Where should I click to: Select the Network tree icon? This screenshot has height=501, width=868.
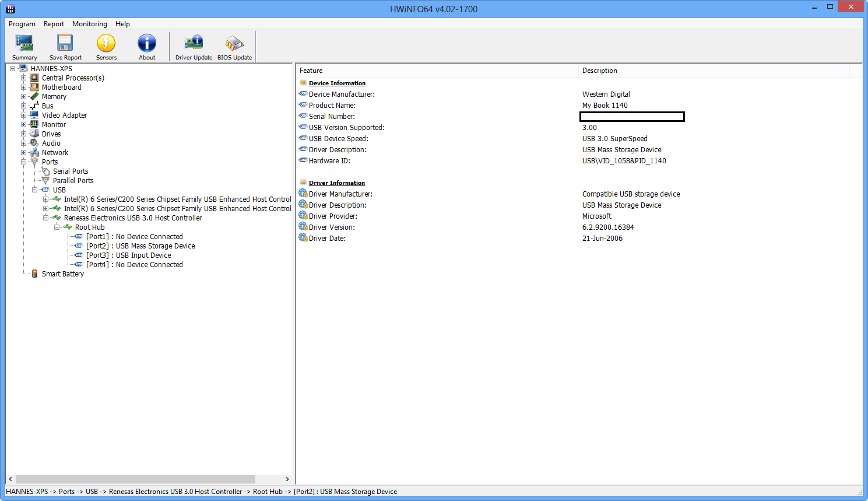tap(34, 152)
